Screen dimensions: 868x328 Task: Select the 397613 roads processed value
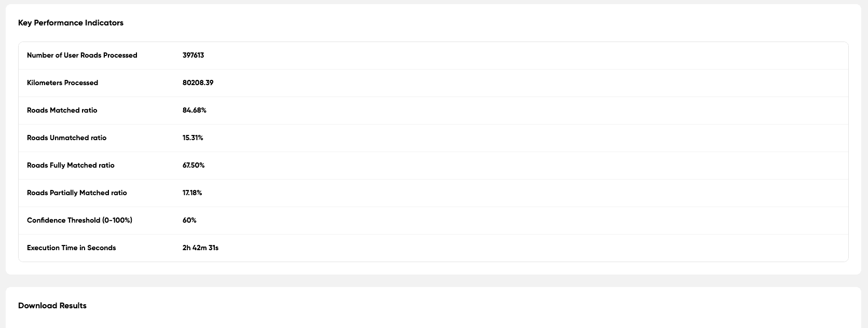tap(193, 56)
